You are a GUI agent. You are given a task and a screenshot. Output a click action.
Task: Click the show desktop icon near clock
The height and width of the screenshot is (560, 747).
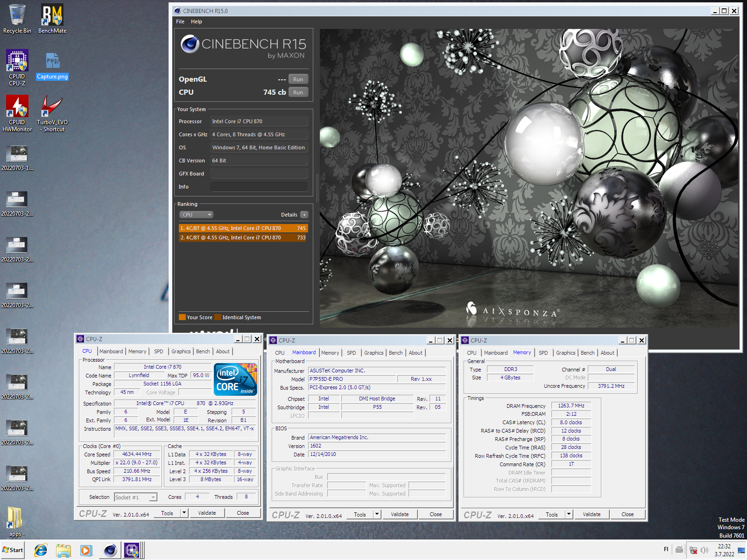pyautogui.click(x=741, y=550)
